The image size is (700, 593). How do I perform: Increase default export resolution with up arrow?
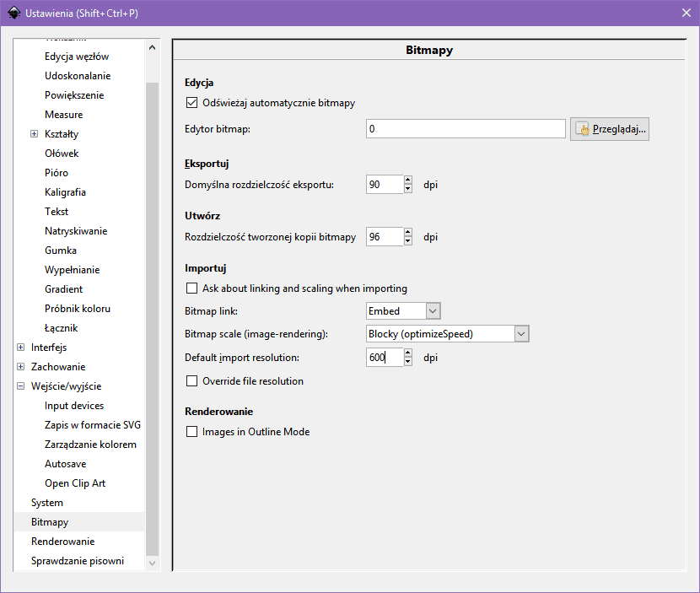(x=408, y=180)
